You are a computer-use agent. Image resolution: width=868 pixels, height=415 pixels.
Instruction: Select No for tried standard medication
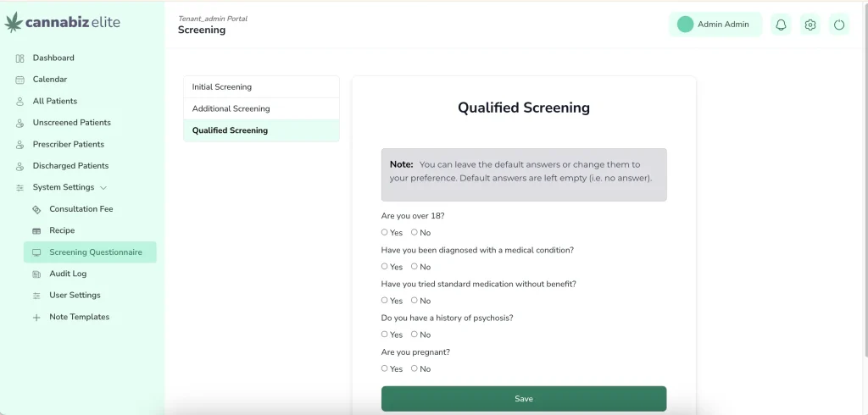[414, 300]
